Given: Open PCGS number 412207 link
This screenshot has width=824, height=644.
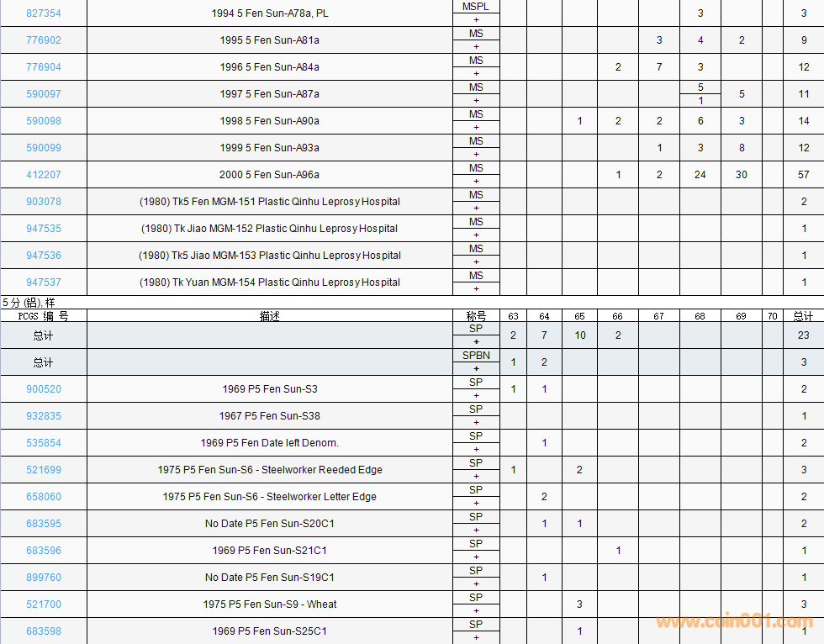Looking at the screenshot, I should 44,174.
